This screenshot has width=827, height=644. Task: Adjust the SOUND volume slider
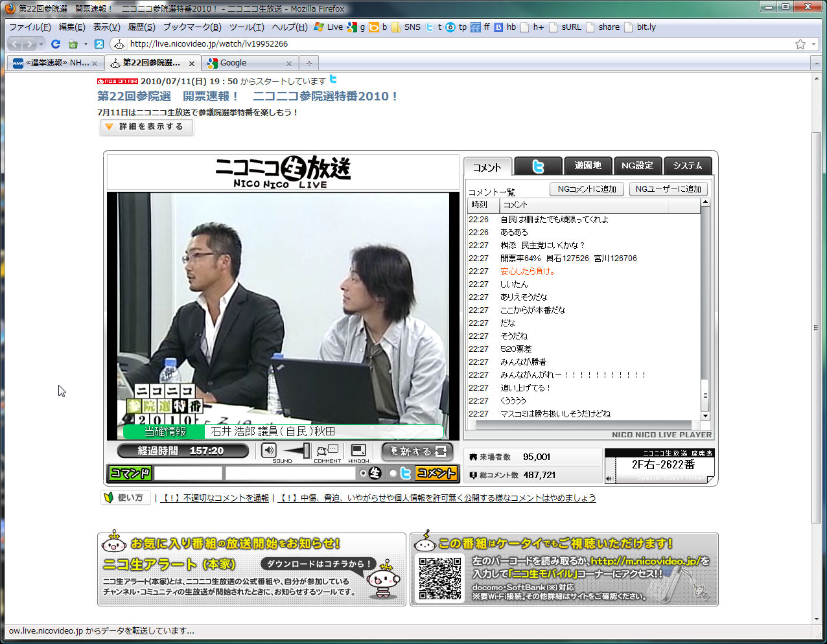(297, 450)
